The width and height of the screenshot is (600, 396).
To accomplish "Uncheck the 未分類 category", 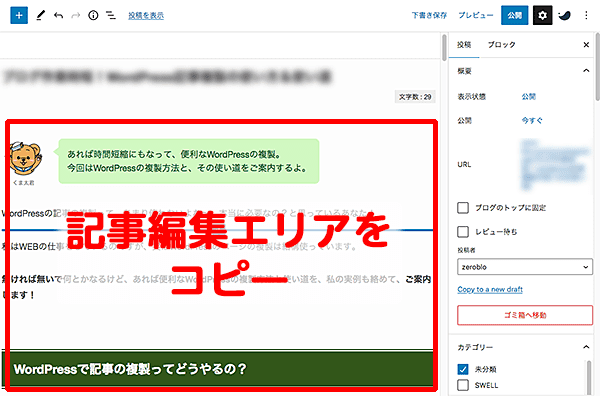I will [463, 369].
